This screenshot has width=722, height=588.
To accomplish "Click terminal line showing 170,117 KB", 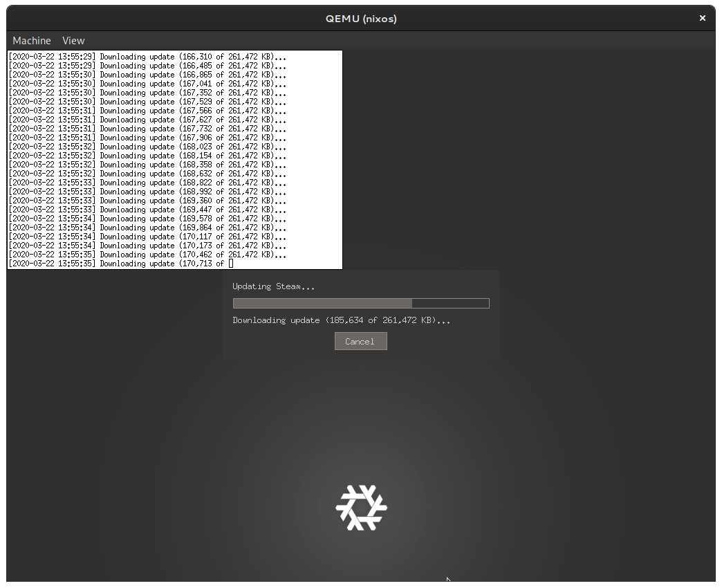I will (147, 236).
